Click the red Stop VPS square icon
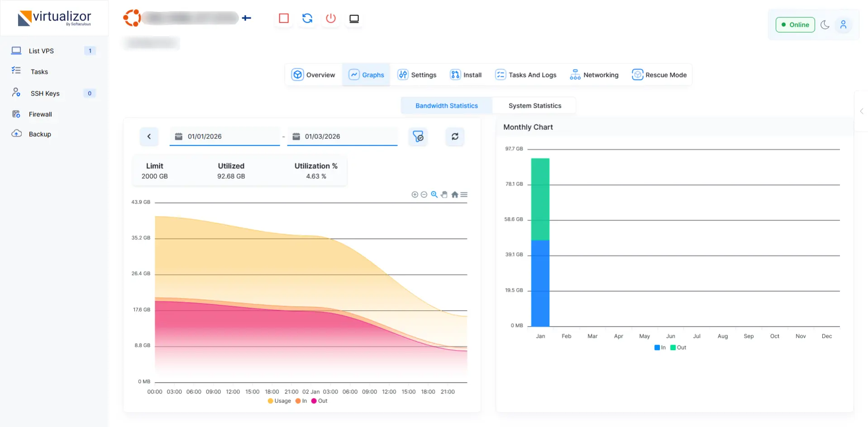Viewport: 868px width, 427px height. click(284, 19)
